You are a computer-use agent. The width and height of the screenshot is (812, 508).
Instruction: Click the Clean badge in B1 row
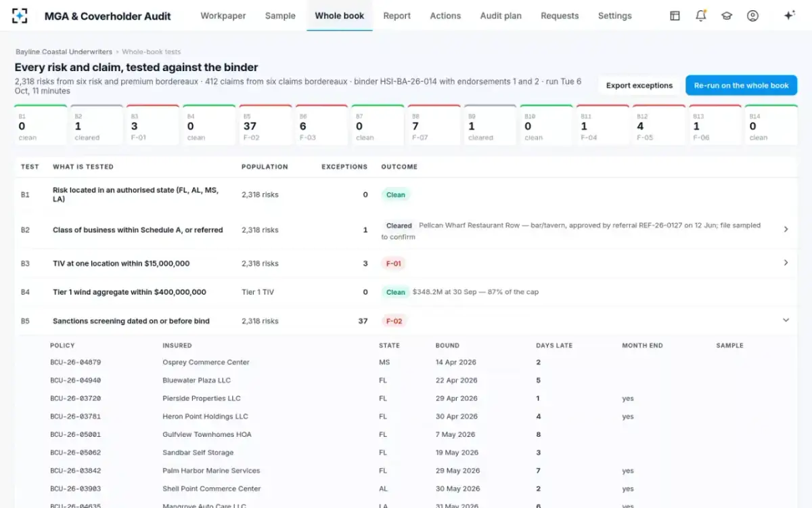coord(395,194)
